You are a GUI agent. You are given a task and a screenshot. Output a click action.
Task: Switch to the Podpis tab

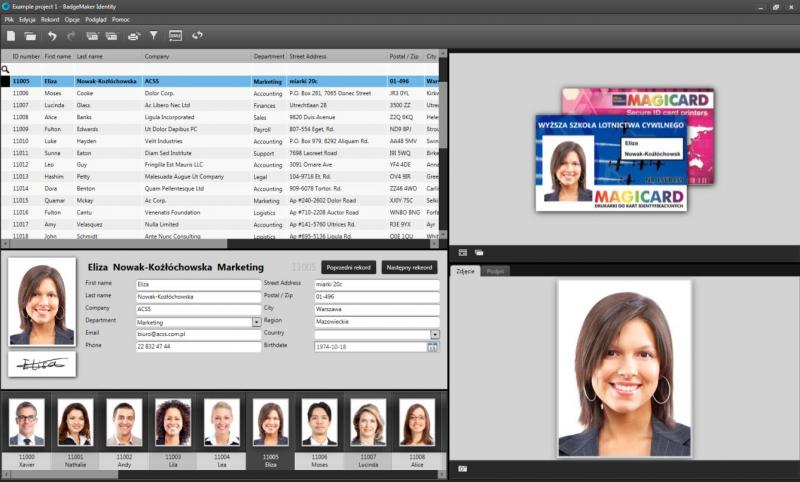[495, 271]
